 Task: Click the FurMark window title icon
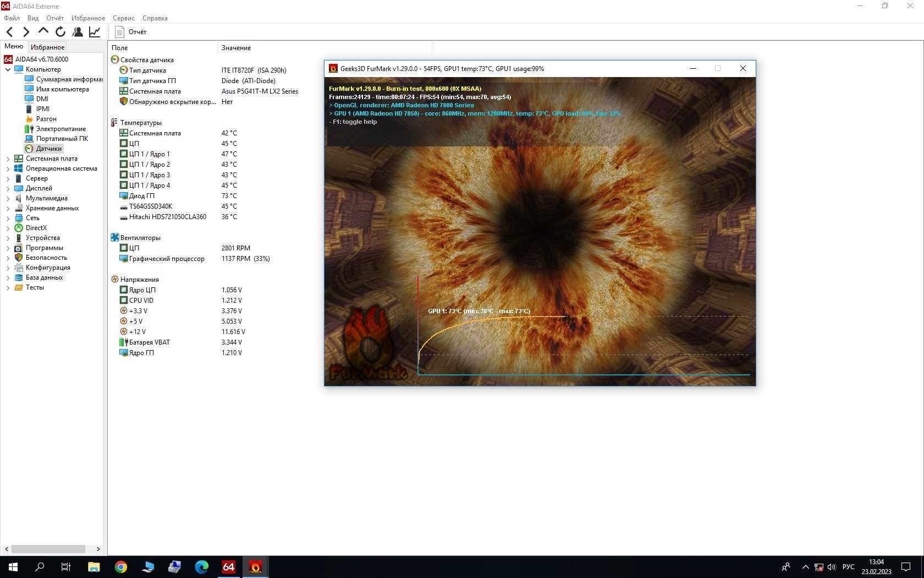pyautogui.click(x=333, y=69)
